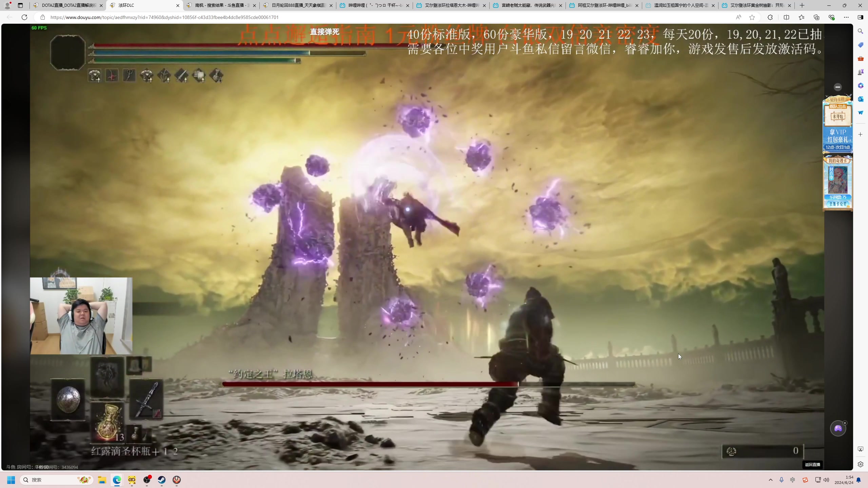
Task: View site information lock icon
Action: pyautogui.click(x=43, y=17)
